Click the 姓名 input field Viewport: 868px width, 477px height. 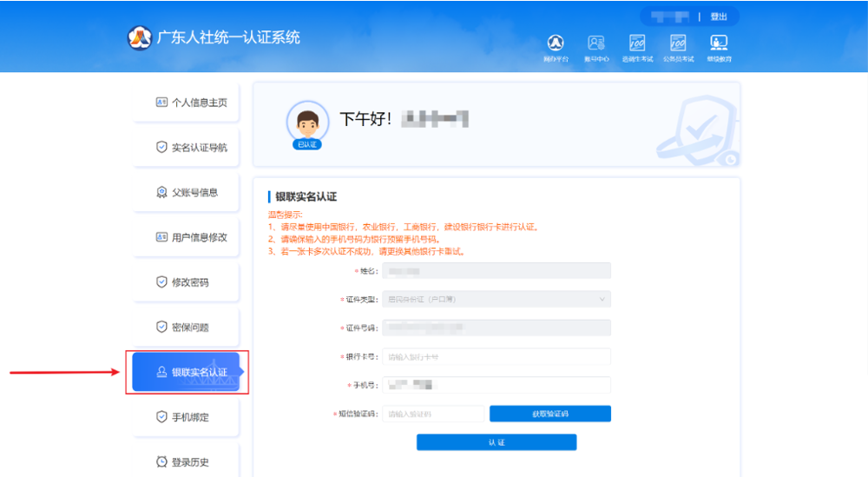point(496,271)
